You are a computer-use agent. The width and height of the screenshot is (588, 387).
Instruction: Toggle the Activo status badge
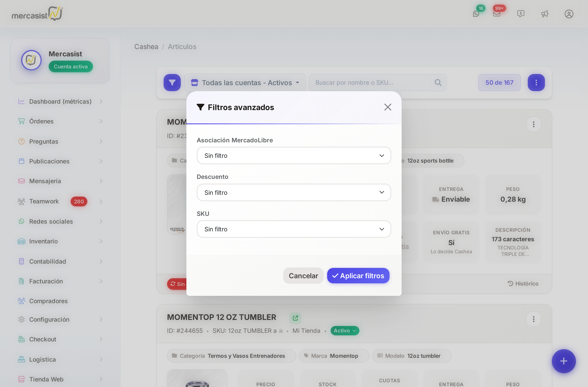pyautogui.click(x=345, y=330)
